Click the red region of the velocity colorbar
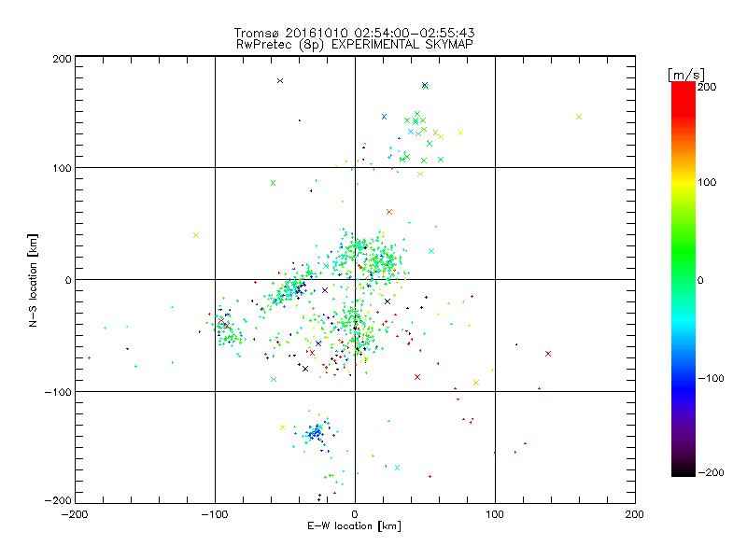747x560 pixels. click(684, 100)
